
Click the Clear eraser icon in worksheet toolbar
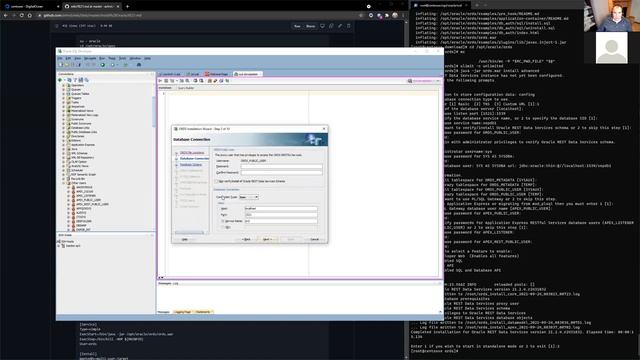click(x=216, y=81)
